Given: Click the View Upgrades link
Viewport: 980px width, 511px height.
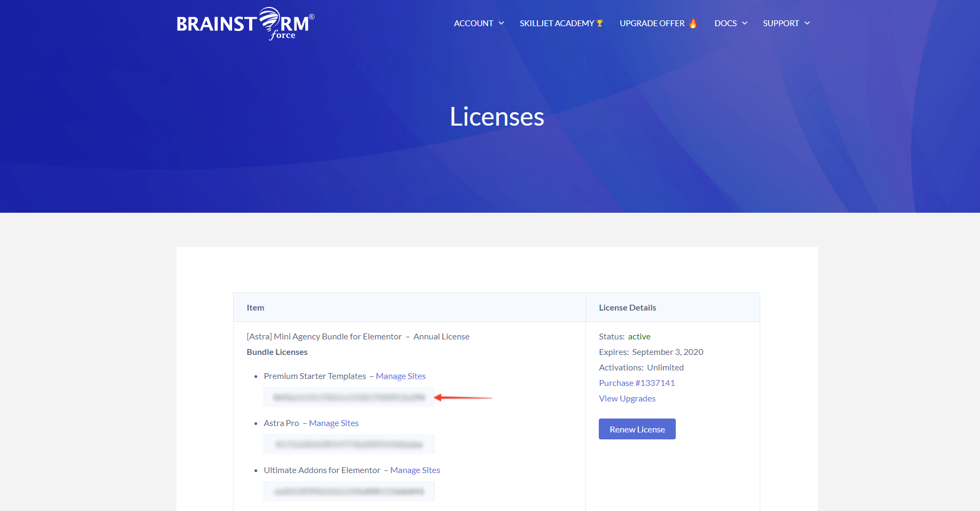Looking at the screenshot, I should 627,399.
